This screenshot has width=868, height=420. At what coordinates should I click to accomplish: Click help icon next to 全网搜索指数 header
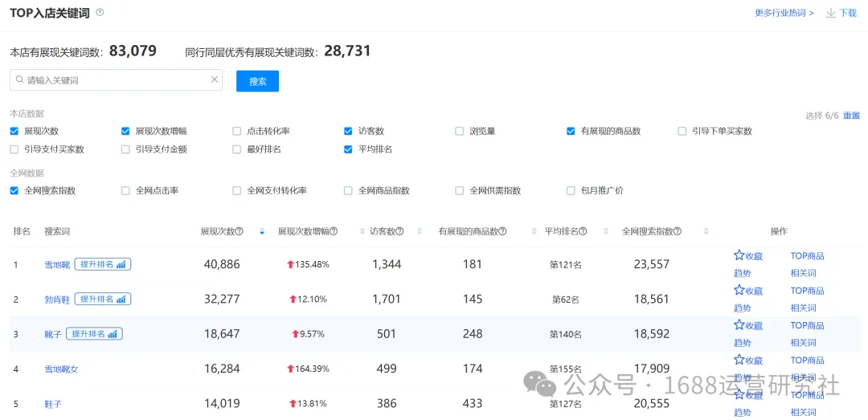click(x=677, y=231)
